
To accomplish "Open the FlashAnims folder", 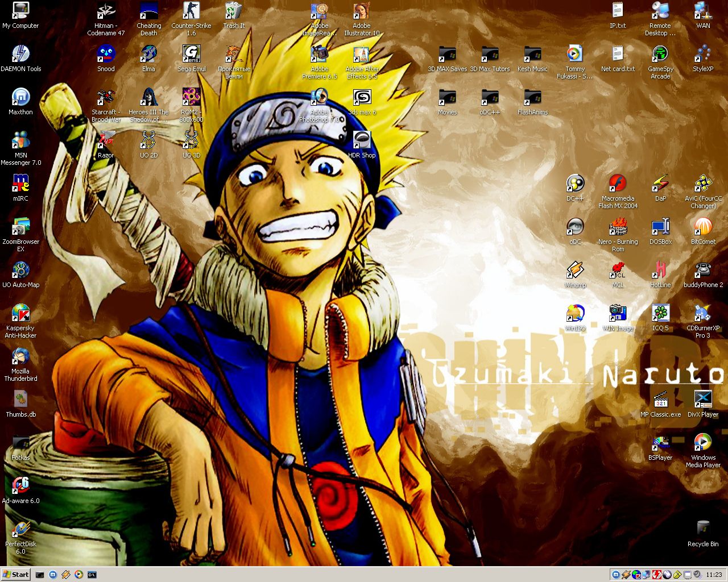I will pyautogui.click(x=532, y=102).
